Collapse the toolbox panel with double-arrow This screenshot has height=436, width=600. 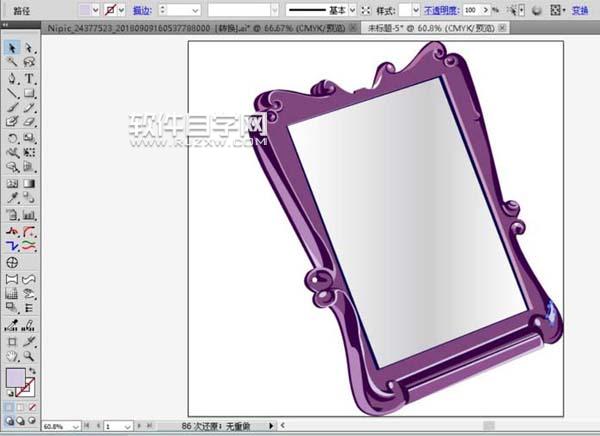(x=5, y=24)
